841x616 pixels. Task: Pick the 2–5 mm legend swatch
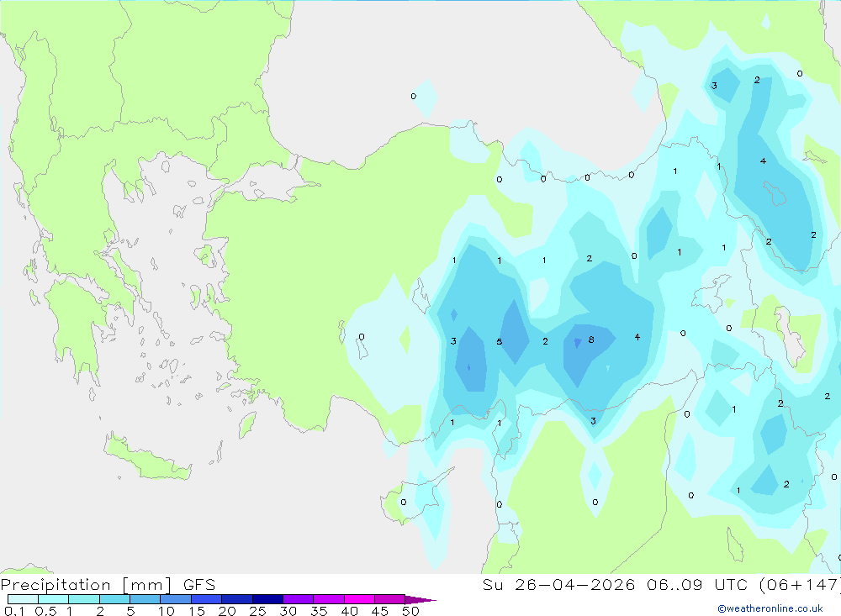tap(114, 599)
